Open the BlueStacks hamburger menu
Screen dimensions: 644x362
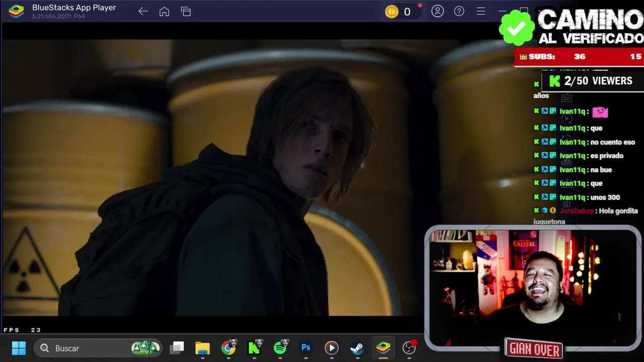click(x=481, y=11)
